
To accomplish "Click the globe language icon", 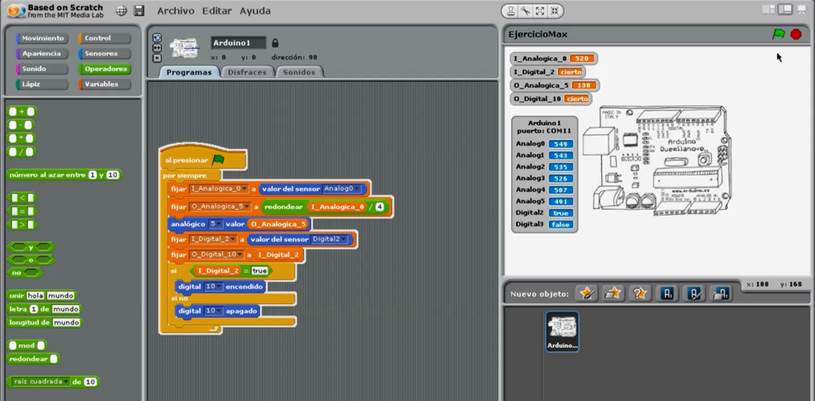I will (122, 11).
